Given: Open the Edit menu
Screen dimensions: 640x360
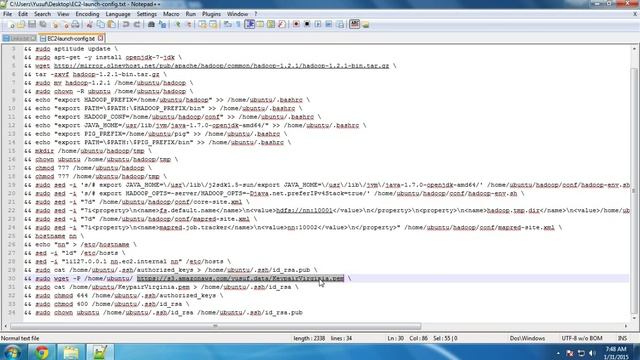Looking at the screenshot, I should [x=23, y=14].
